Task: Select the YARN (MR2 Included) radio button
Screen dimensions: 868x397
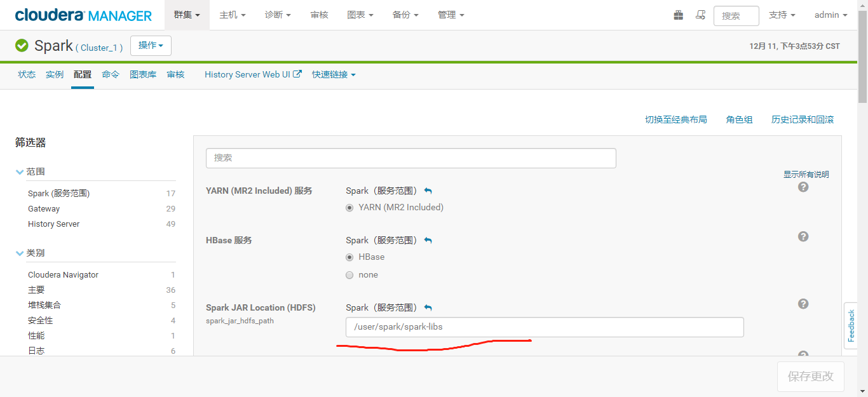Action: pyautogui.click(x=349, y=208)
